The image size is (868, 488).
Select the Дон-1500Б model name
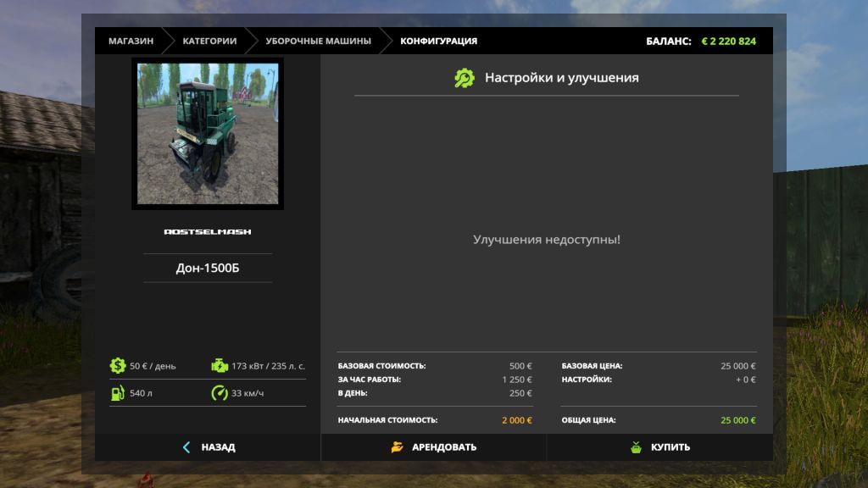tap(208, 268)
